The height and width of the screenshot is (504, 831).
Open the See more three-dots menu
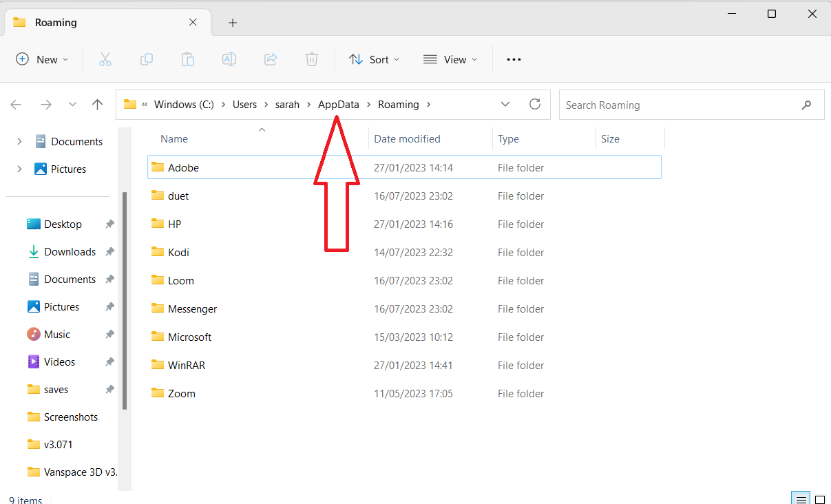(x=514, y=60)
